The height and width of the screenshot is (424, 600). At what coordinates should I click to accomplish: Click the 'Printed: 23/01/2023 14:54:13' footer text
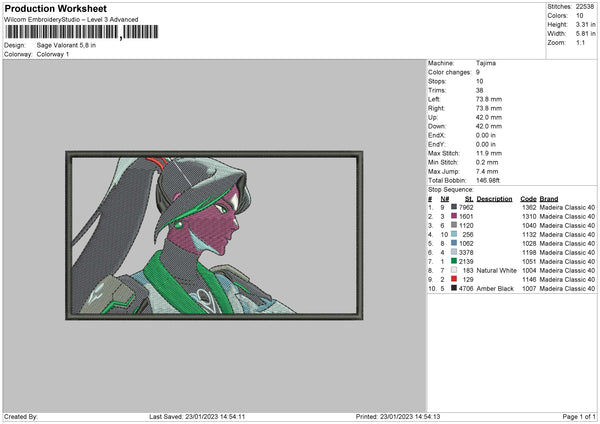click(398, 416)
